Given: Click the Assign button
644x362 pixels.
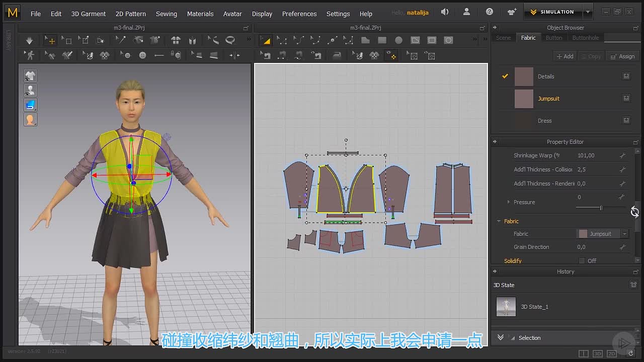Looking at the screenshot, I should [x=622, y=56].
